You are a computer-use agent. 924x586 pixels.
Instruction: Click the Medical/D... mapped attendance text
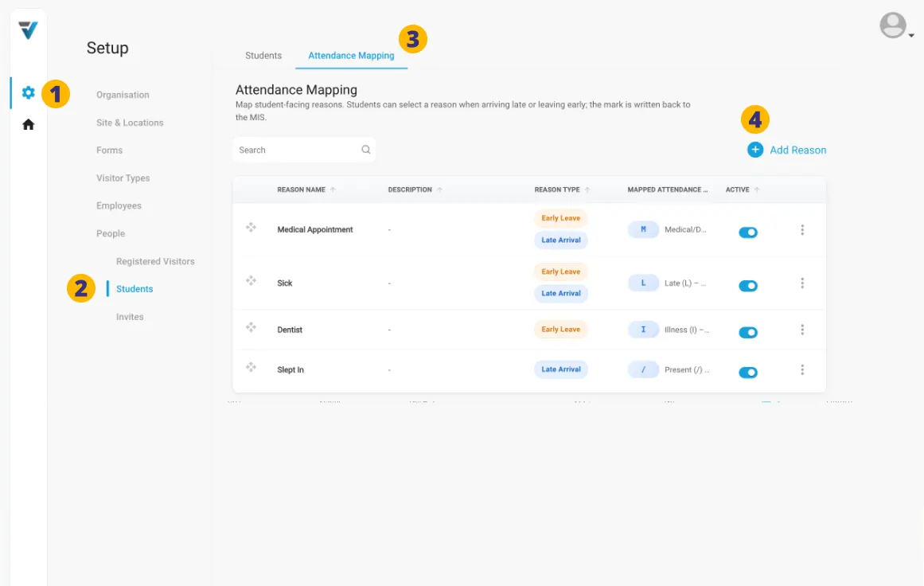coord(685,229)
